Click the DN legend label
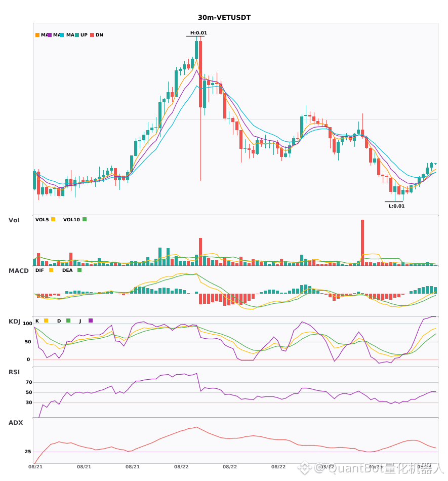448x481 pixels. (x=99, y=35)
